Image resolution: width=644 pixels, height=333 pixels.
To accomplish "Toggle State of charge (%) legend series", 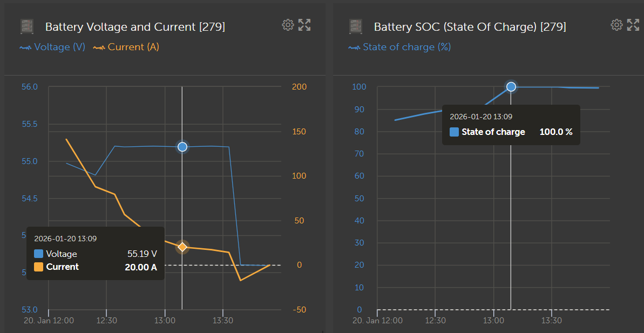I will click(400, 47).
